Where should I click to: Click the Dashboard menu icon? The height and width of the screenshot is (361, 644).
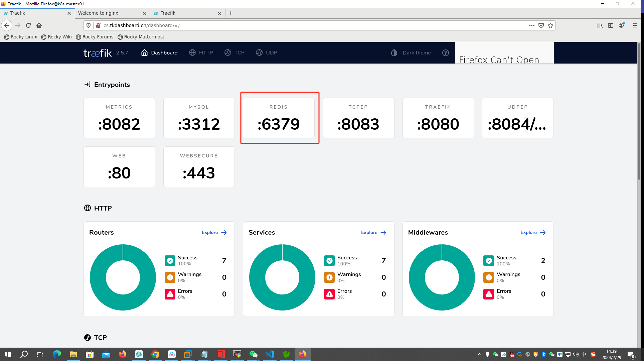pos(145,53)
